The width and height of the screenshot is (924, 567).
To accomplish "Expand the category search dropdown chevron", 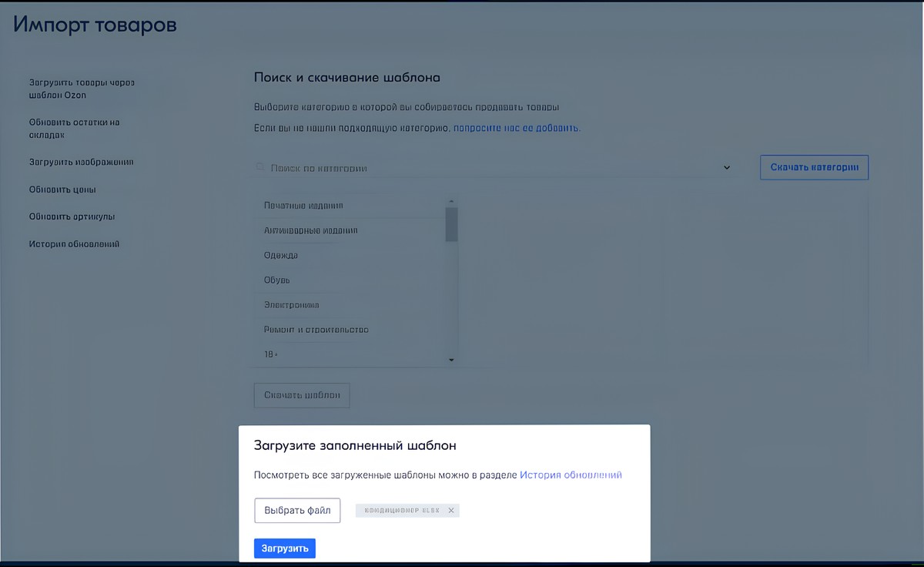I will 726,167.
